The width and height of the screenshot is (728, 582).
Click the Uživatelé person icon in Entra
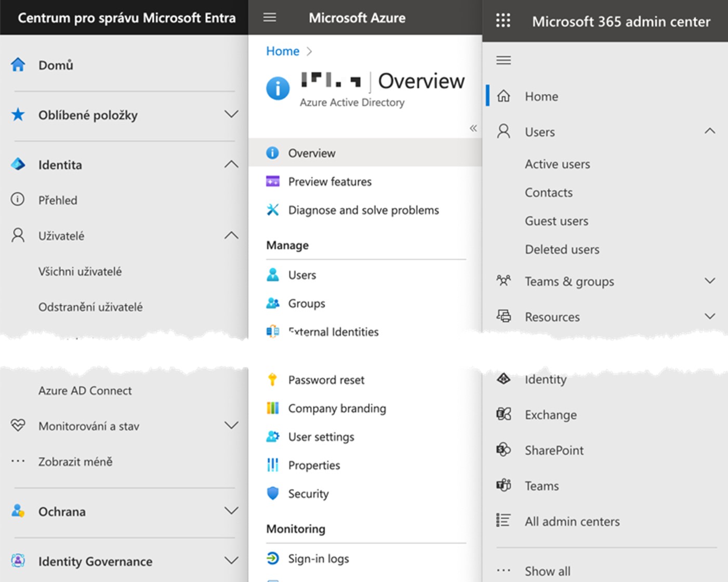18,235
